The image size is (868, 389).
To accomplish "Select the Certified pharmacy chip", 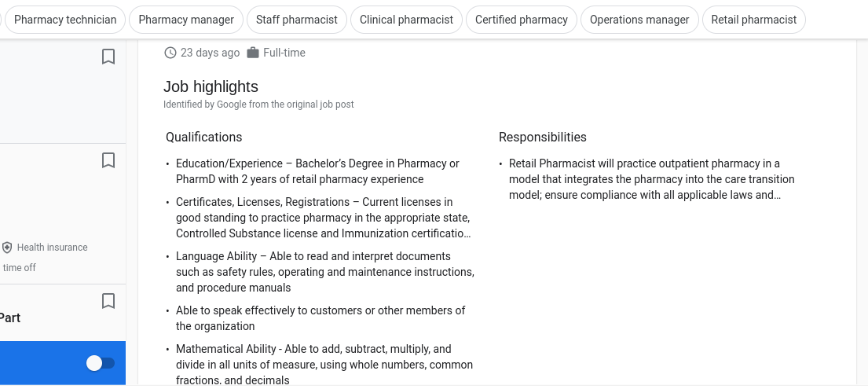I will [522, 20].
